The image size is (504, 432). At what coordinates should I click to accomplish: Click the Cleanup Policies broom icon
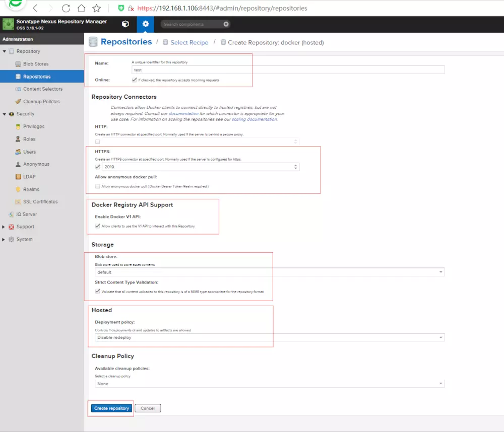pos(18,102)
